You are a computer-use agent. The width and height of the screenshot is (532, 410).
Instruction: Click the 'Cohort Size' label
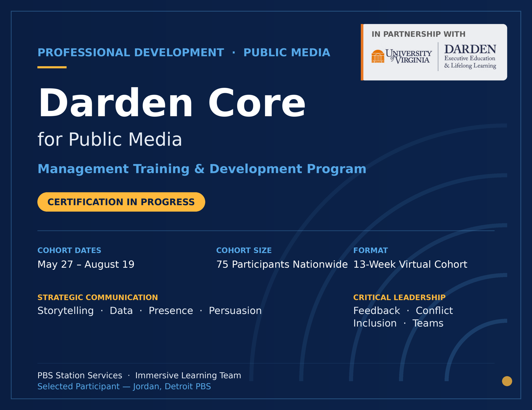click(x=244, y=250)
